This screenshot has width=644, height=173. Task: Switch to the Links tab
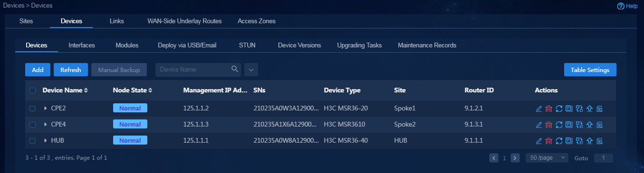point(116,21)
